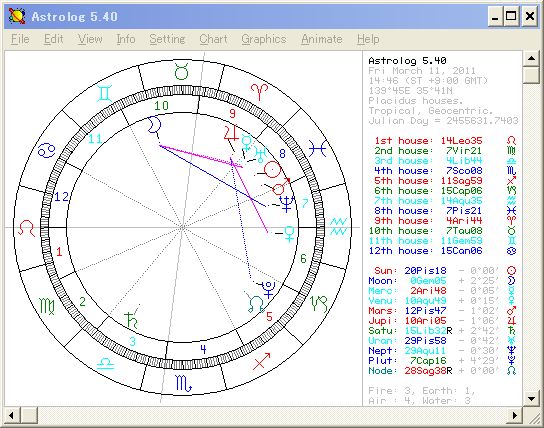The image size is (544, 428).
Task: Click the 'Moon: 0Gem05' entry
Action: click(443, 281)
